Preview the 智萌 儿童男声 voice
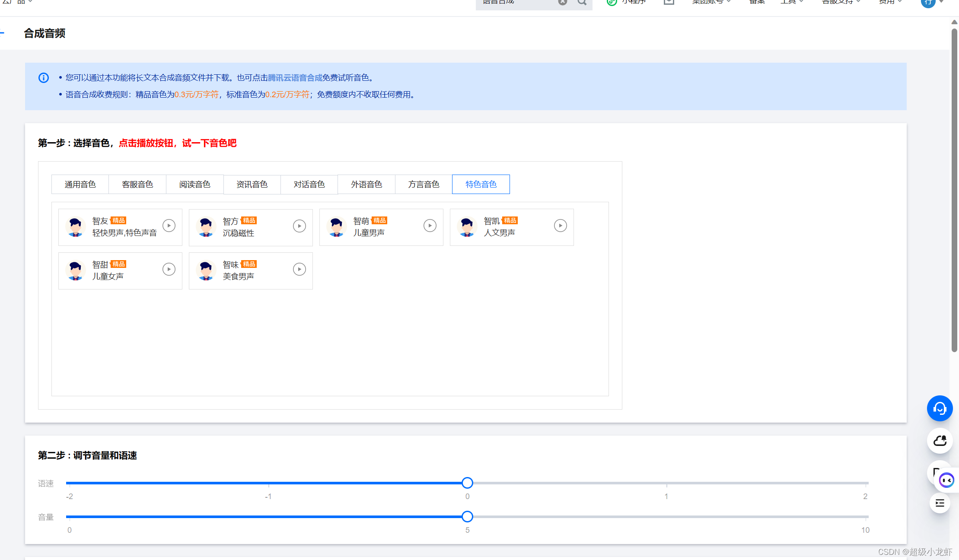 (x=430, y=226)
